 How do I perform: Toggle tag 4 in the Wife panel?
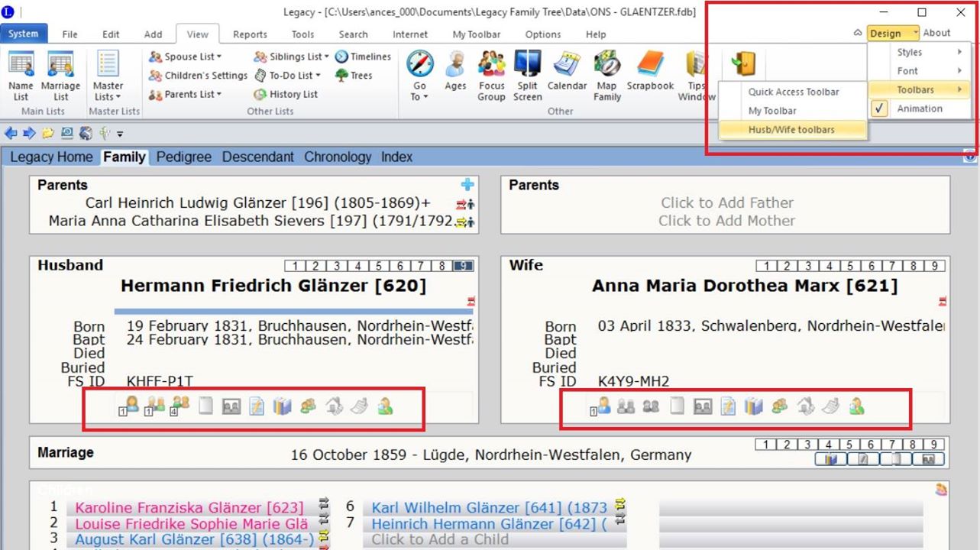830,266
